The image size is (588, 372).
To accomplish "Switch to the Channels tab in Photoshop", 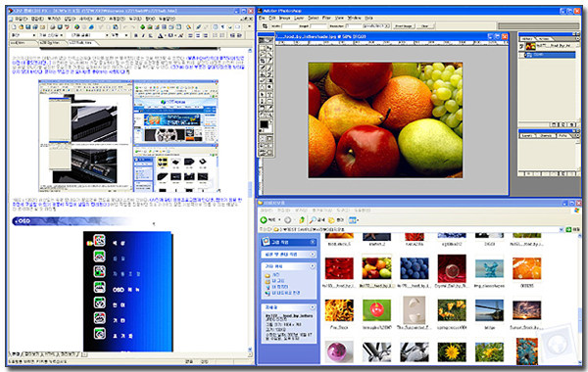I will (x=546, y=135).
